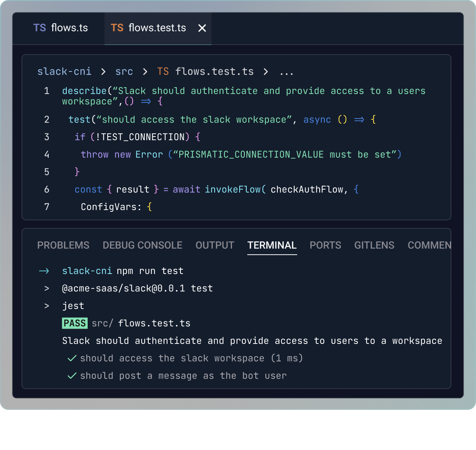Click the jest output line

[x=73, y=306]
